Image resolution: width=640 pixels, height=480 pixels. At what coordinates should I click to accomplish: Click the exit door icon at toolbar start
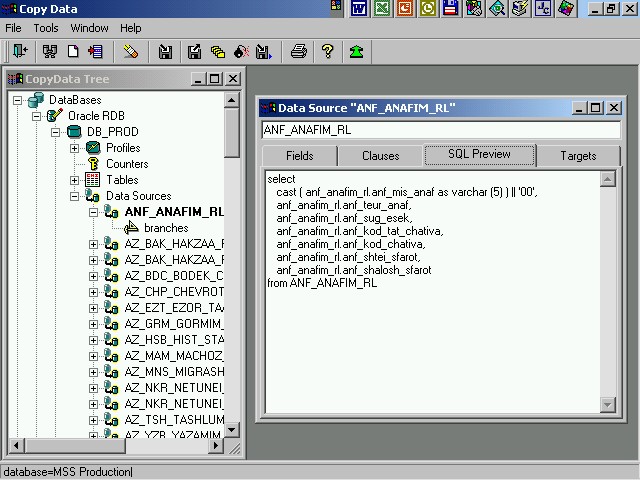[19, 52]
